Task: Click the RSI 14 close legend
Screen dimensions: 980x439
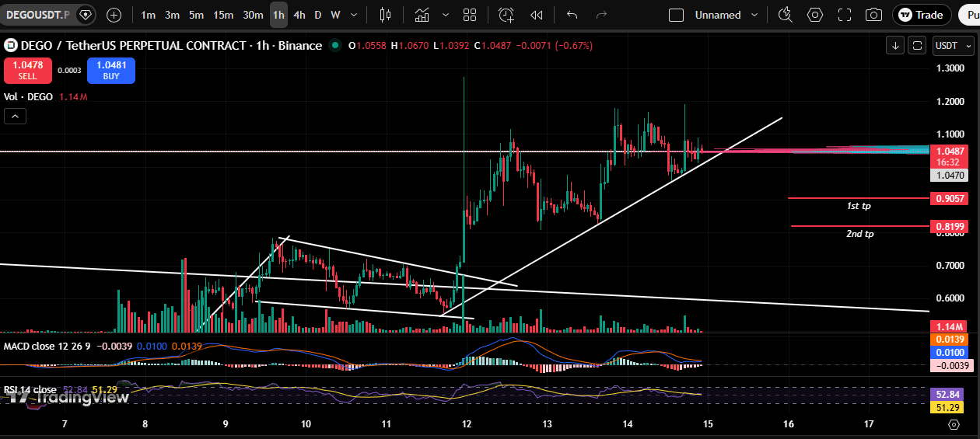Action: (x=30, y=390)
